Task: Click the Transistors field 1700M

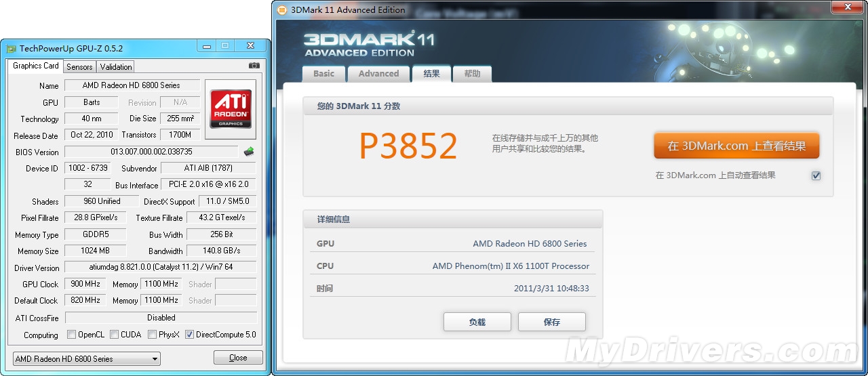Action: (180, 135)
